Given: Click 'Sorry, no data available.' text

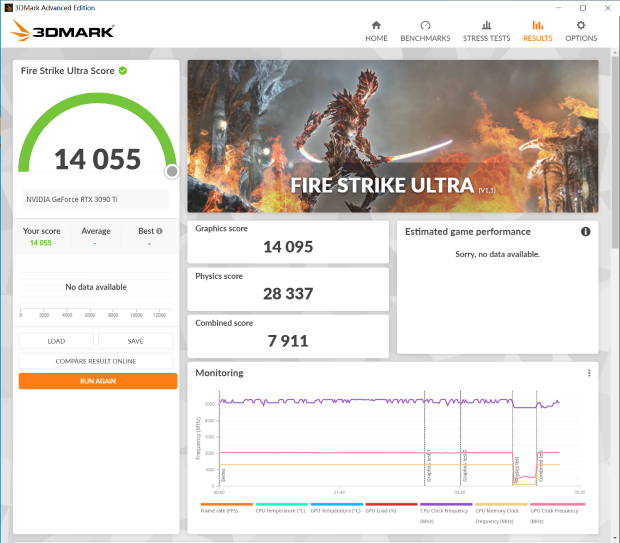Looking at the screenshot, I should click(497, 254).
